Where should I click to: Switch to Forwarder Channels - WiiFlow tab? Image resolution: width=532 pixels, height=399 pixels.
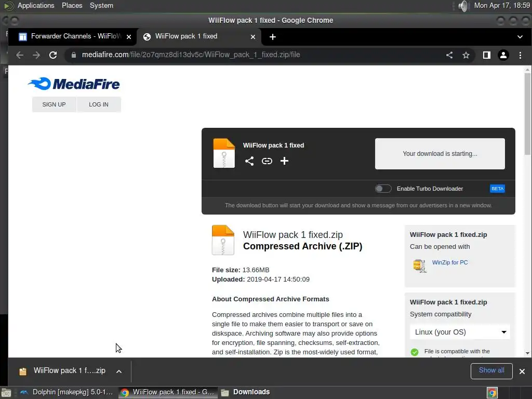pos(72,37)
